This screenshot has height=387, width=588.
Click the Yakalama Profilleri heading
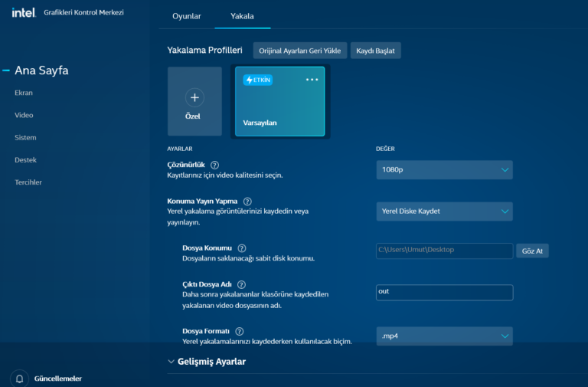pyautogui.click(x=204, y=51)
